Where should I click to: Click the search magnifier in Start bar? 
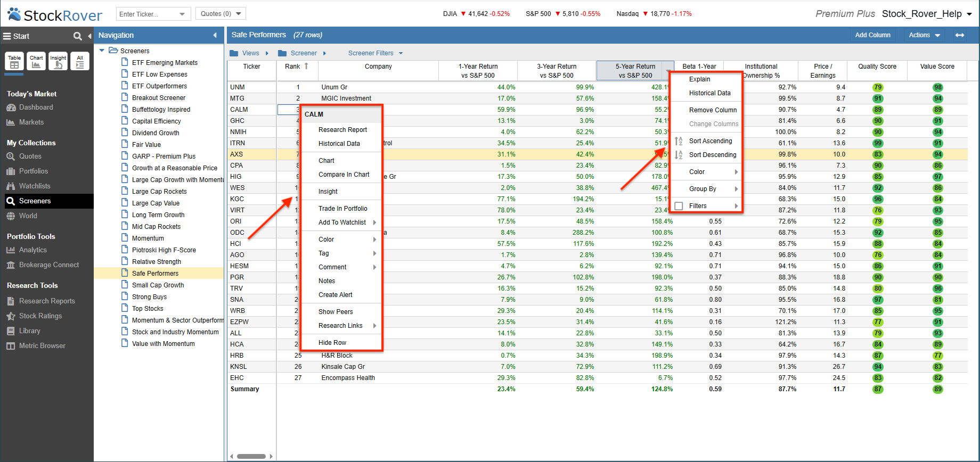coord(78,36)
